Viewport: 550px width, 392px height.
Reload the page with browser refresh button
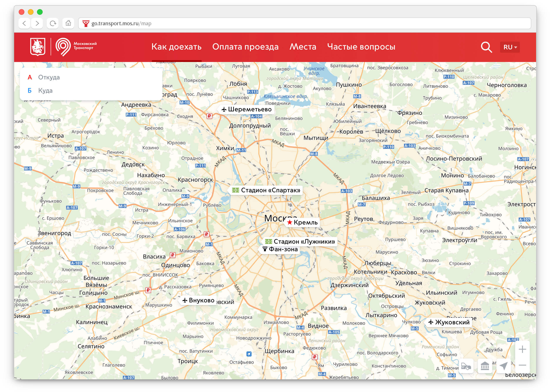click(x=53, y=23)
